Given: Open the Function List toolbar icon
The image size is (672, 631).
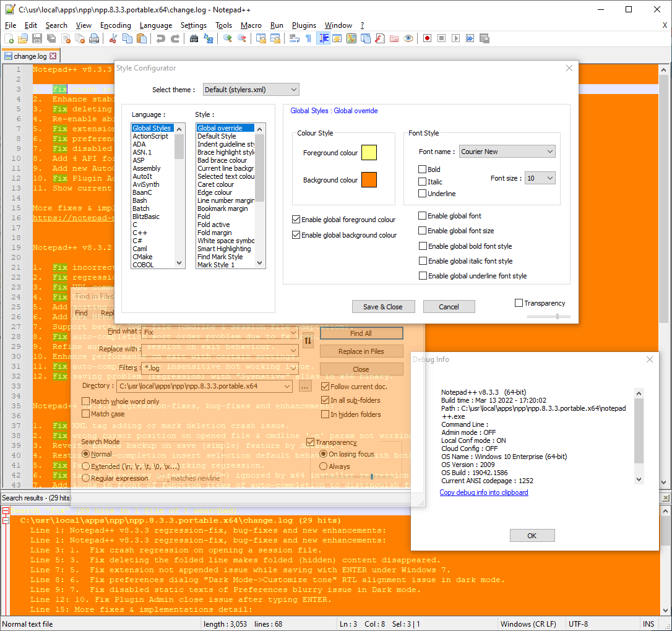Looking at the screenshot, I should click(380, 38).
